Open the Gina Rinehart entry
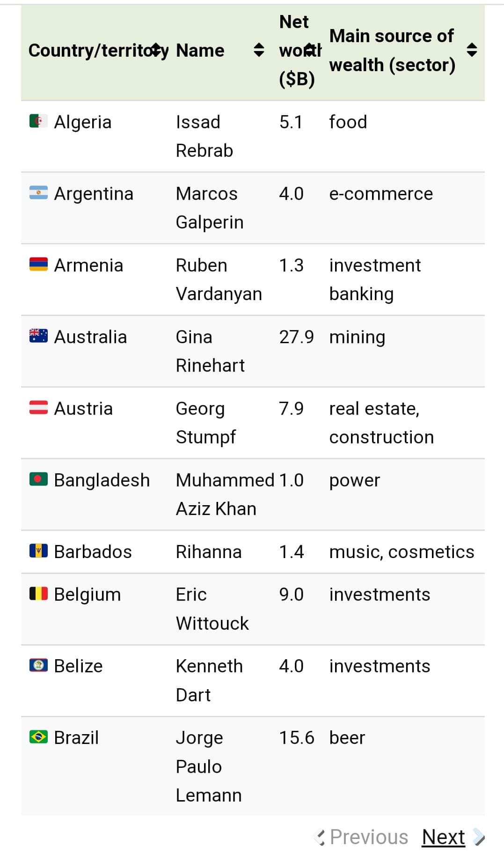Screen dimensions: 504x861 (x=210, y=351)
